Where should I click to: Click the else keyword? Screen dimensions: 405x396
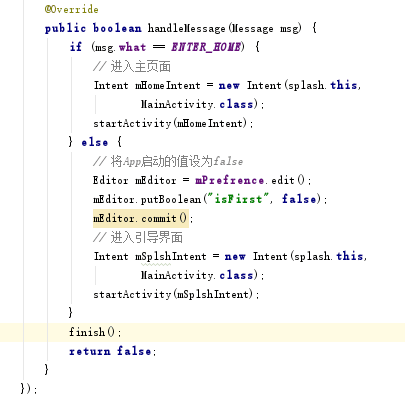(95, 142)
